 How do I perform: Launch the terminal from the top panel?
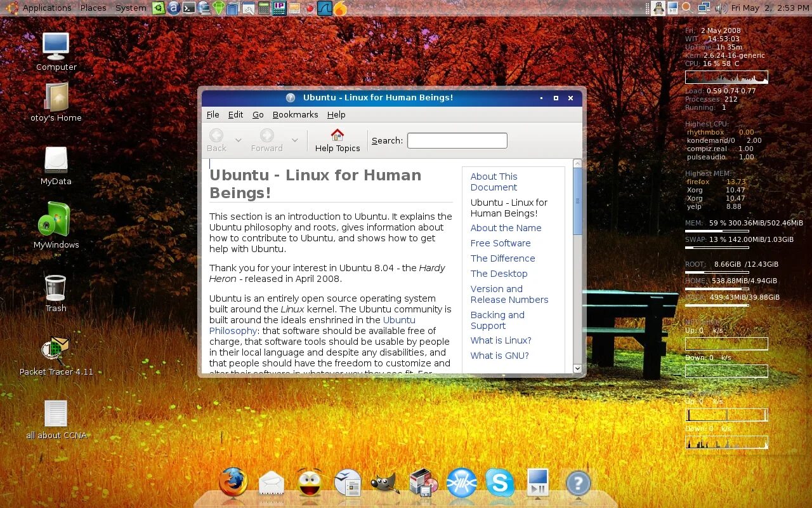[189, 8]
